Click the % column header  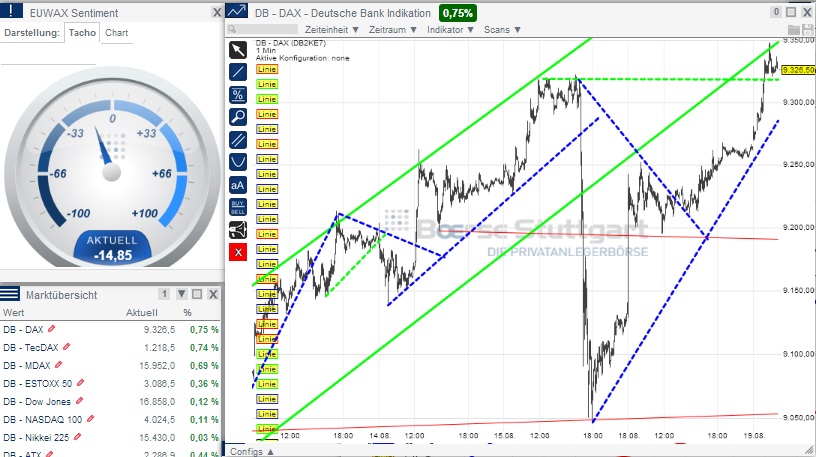pos(187,312)
